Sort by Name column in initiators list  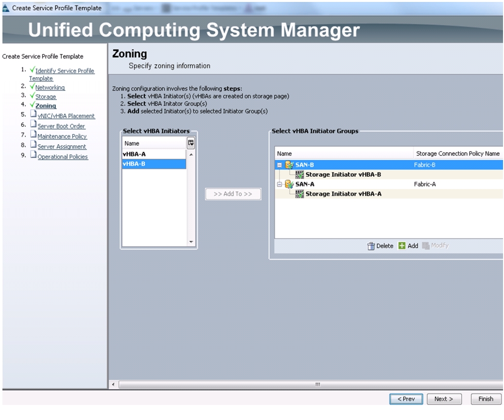tap(154, 144)
